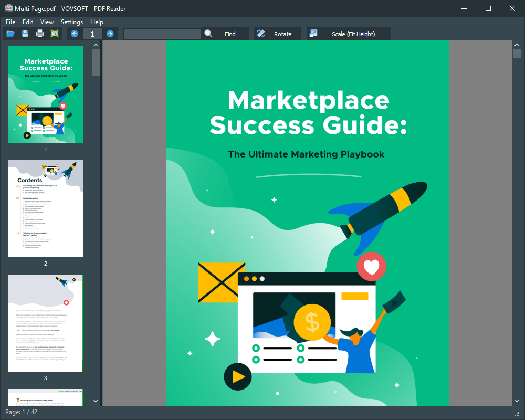Select the page 1 thumbnail
525x420 pixels.
46,94
